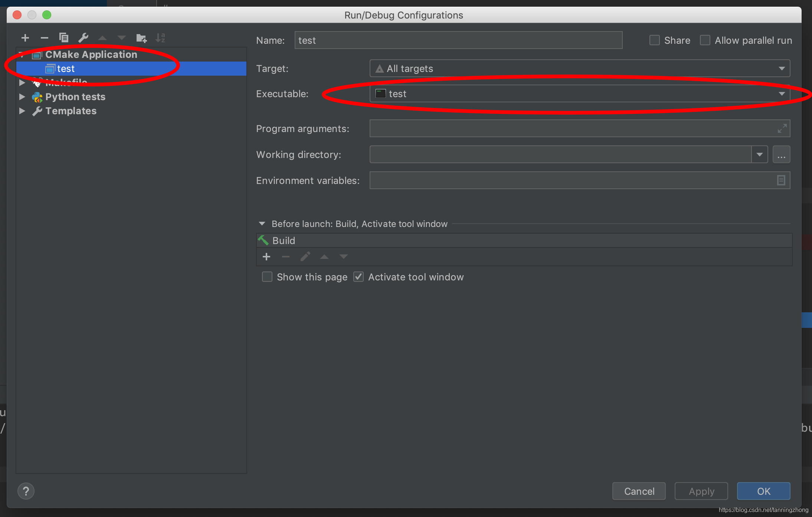The width and height of the screenshot is (812, 517).
Task: Enable the Share checkbox
Action: 655,40
